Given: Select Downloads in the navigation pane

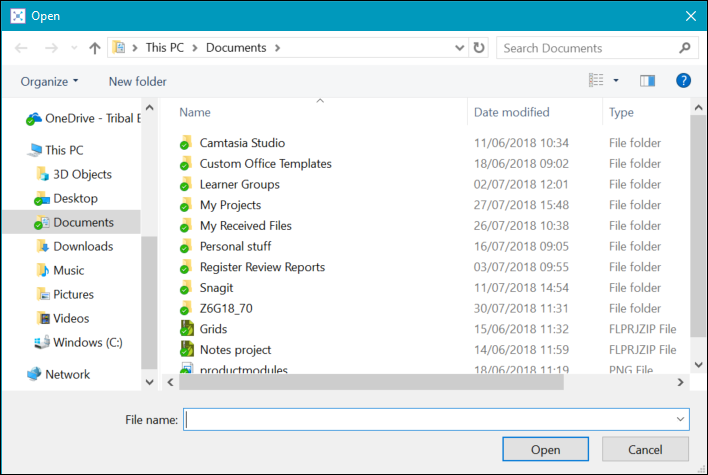Looking at the screenshot, I should click(x=82, y=246).
